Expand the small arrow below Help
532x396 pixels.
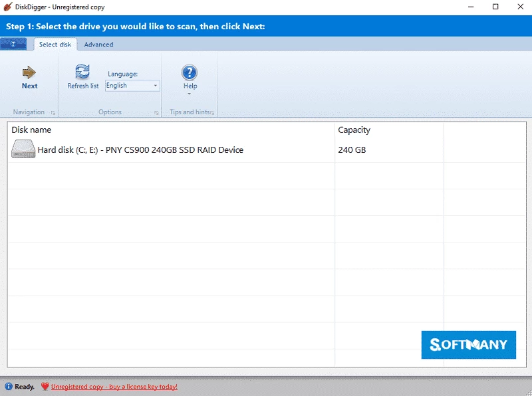tap(190, 94)
